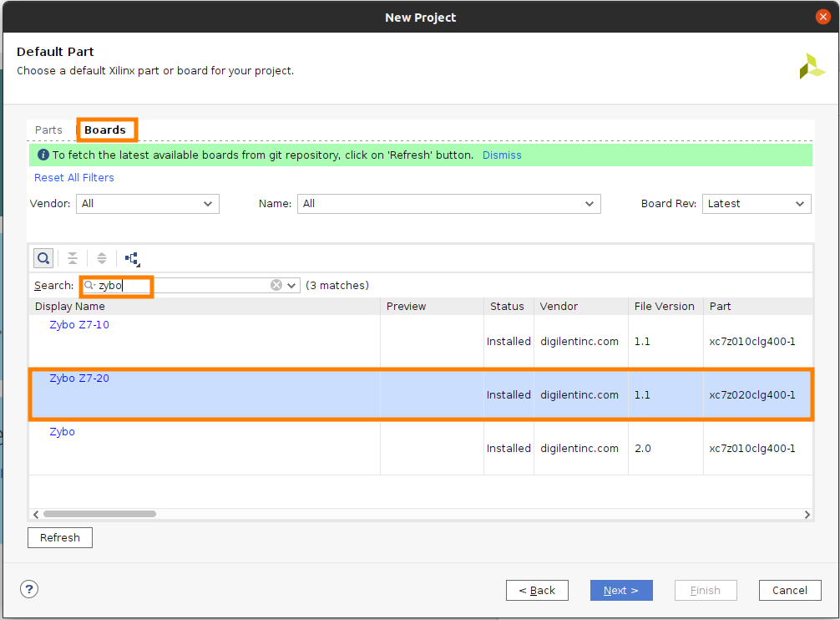
Task: Dismiss the git repository notice
Action: pyautogui.click(x=502, y=155)
